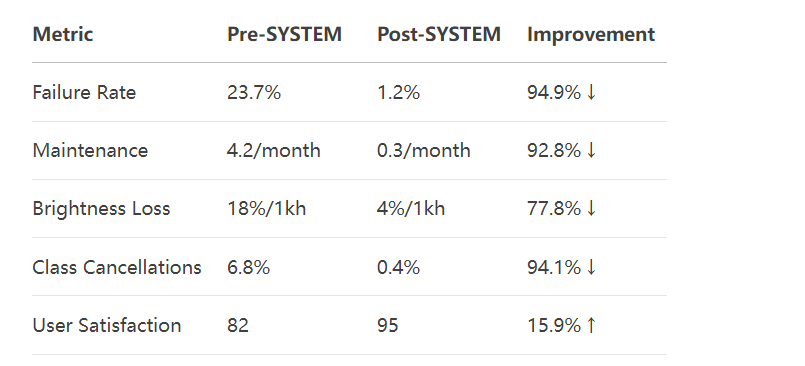Viewport: 805px width, 366px height.
Task: Click the Pre-SYSTEM column header
Action: [284, 34]
